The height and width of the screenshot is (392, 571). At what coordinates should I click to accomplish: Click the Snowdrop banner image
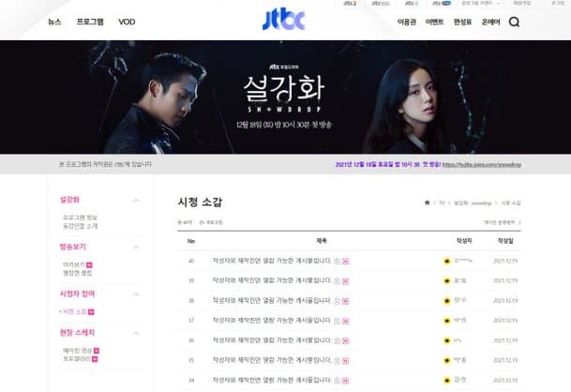click(285, 98)
